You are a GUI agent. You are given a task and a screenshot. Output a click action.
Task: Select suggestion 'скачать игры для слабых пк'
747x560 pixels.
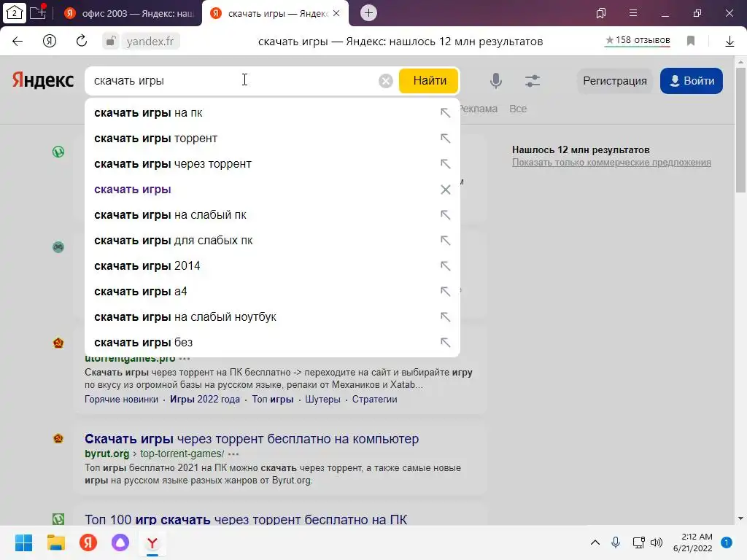click(272, 241)
